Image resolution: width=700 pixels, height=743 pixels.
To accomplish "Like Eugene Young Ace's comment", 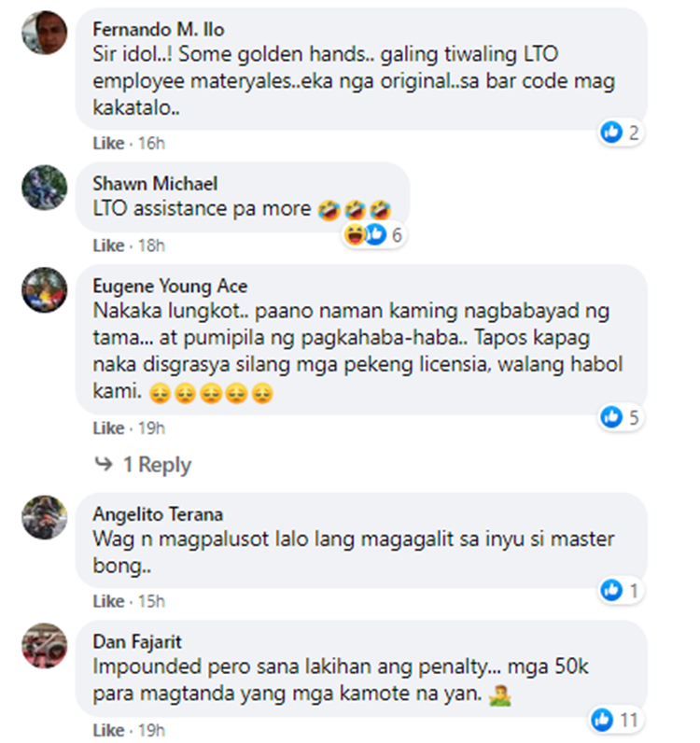I will (x=108, y=428).
